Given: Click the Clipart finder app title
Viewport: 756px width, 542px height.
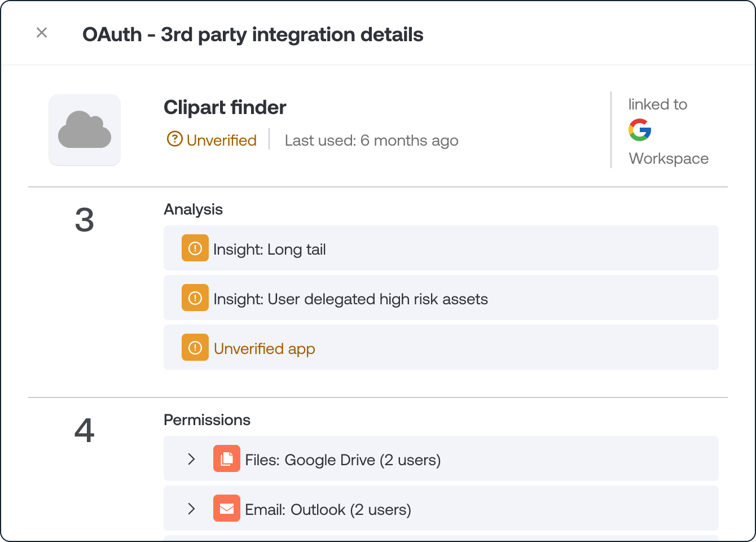Looking at the screenshot, I should coord(225,107).
